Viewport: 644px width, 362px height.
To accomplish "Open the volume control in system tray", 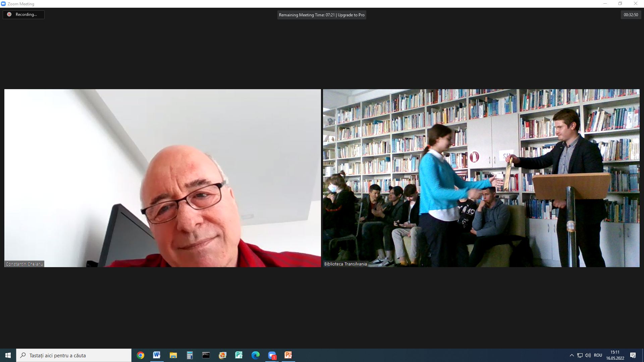I will tap(588, 355).
